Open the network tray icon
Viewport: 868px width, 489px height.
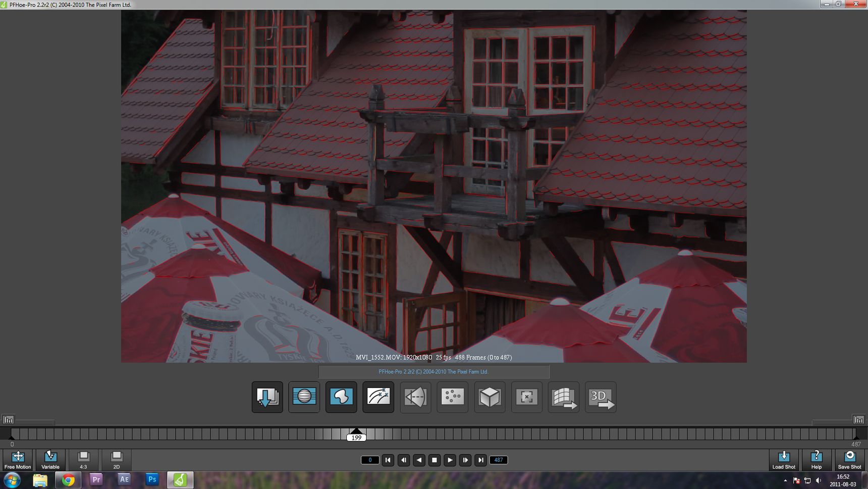click(x=807, y=480)
